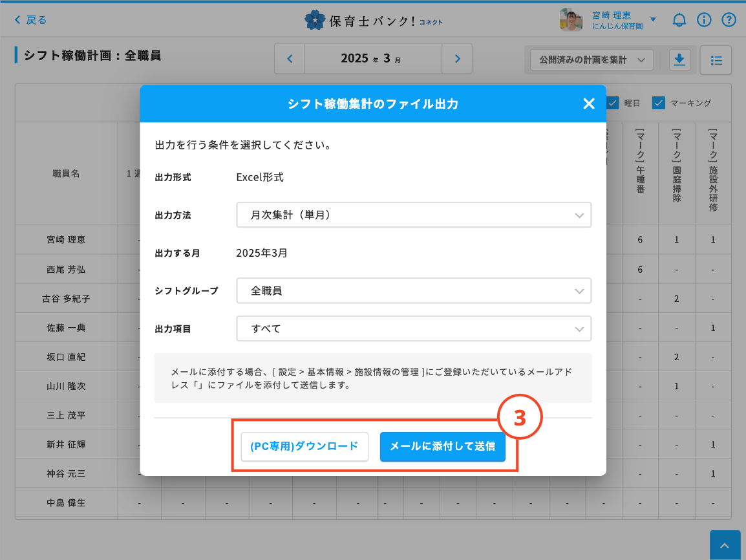Go to previous month arrow

pos(290,59)
